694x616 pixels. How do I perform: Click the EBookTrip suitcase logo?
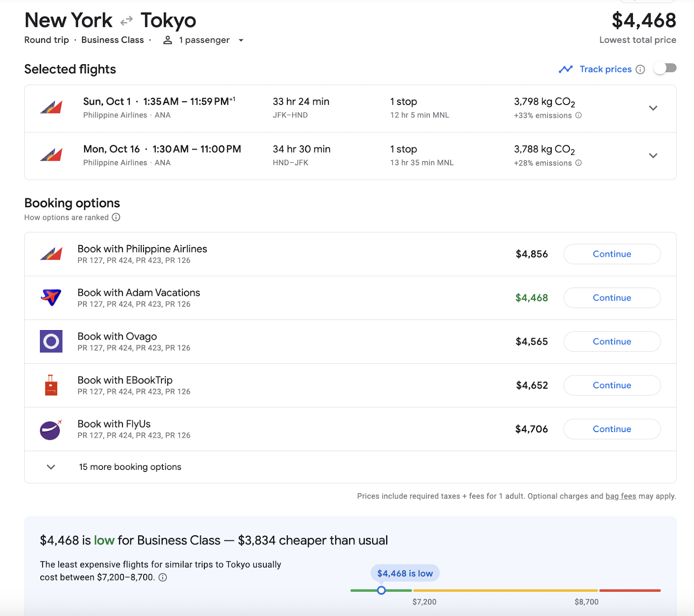(x=51, y=385)
